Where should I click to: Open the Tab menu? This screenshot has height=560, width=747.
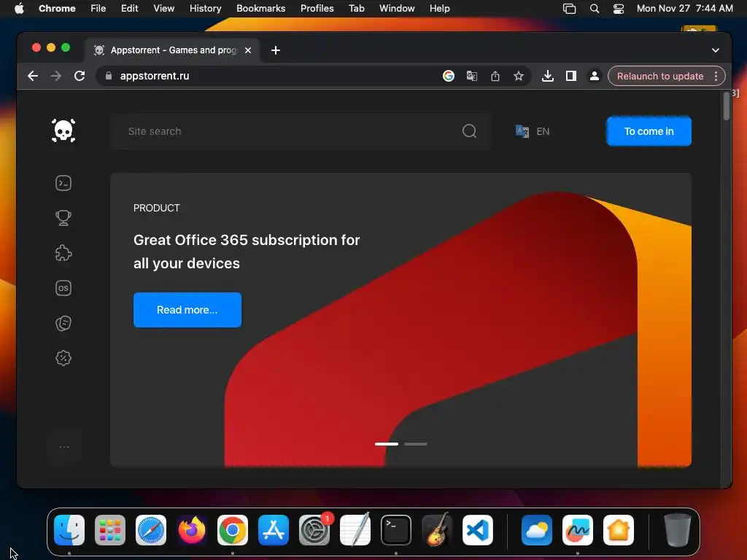coord(357,9)
